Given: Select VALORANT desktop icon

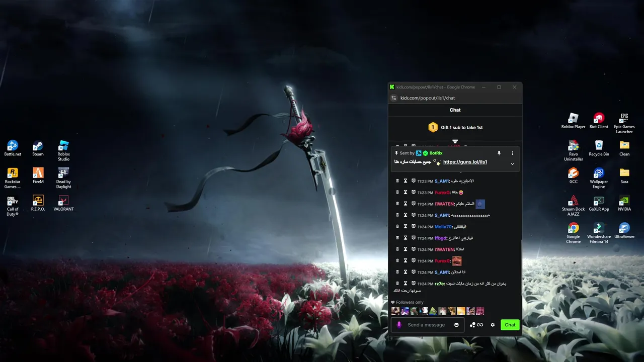Looking at the screenshot, I should point(63,203).
